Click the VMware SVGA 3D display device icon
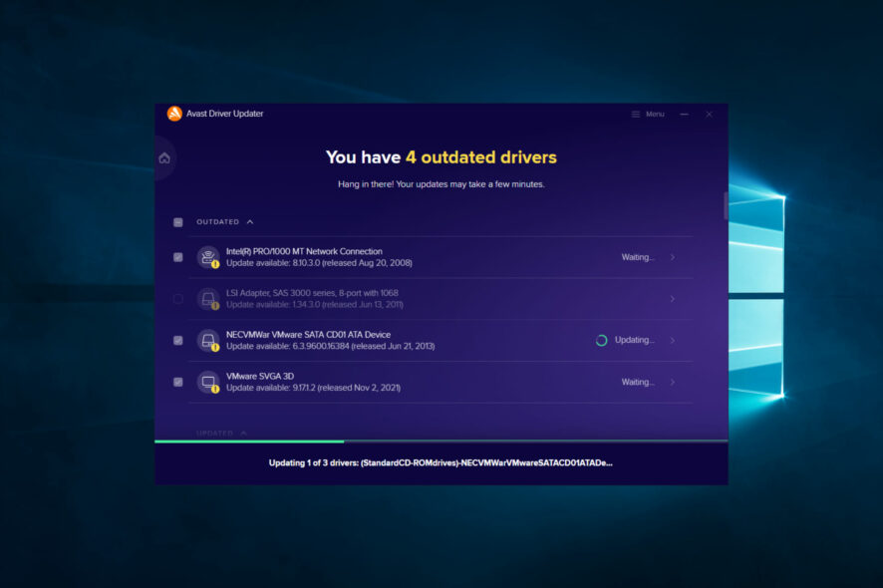This screenshot has width=883, height=588. pyautogui.click(x=208, y=382)
